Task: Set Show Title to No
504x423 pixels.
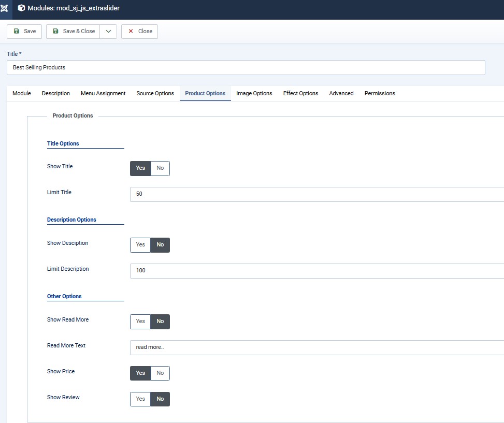Action: tap(160, 168)
